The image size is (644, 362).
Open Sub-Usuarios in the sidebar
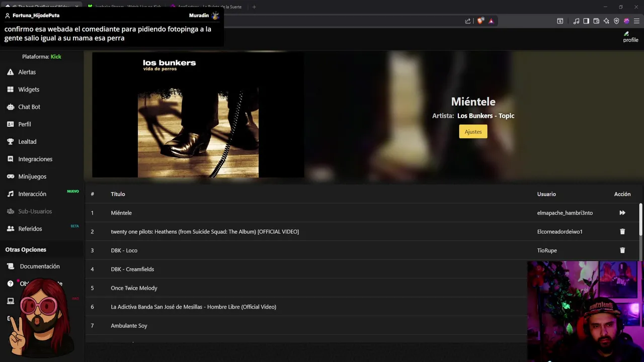[35, 211]
